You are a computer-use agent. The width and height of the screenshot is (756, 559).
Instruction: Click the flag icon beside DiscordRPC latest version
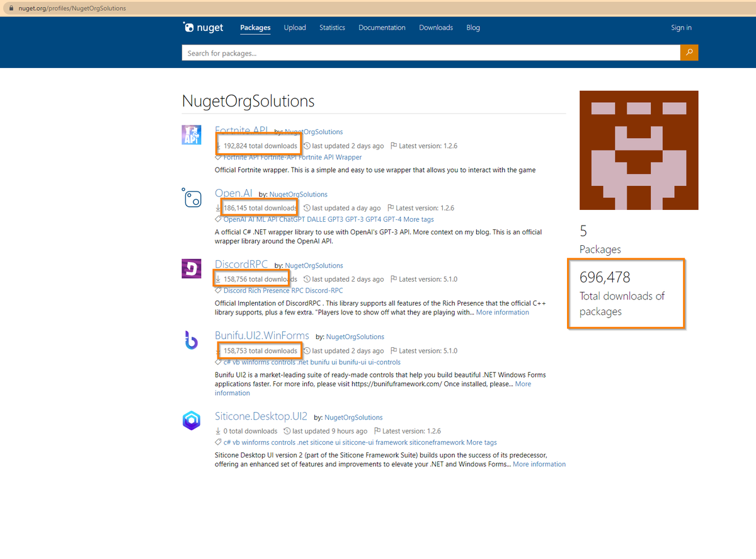[393, 279]
